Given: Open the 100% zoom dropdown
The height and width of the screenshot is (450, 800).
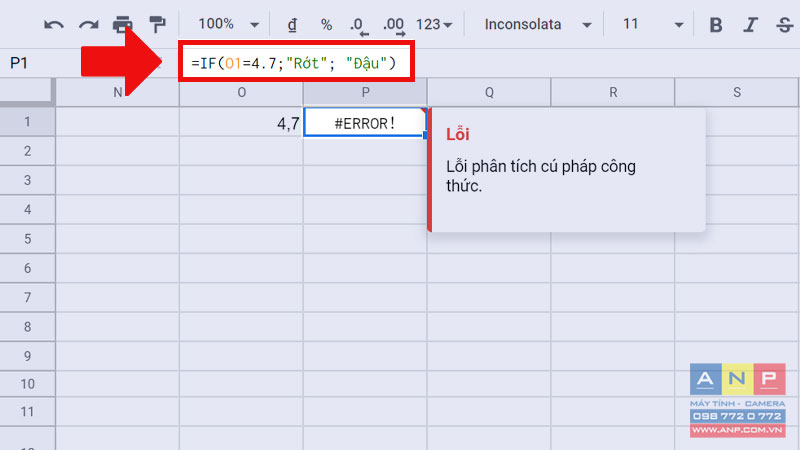Looking at the screenshot, I should (229, 24).
